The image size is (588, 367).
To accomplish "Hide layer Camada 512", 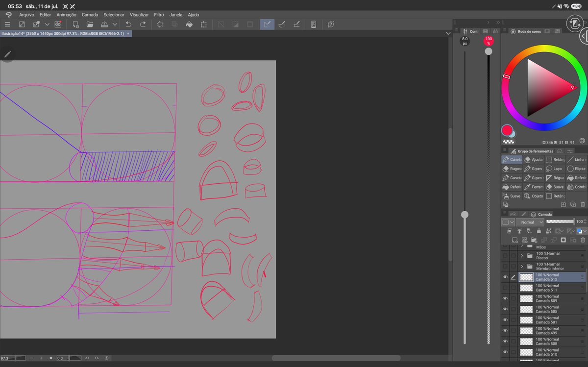I will [505, 277].
